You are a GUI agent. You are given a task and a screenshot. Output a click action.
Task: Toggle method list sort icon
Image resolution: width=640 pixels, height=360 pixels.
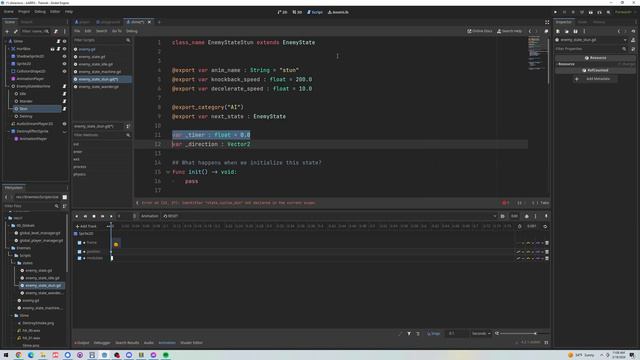click(128, 126)
